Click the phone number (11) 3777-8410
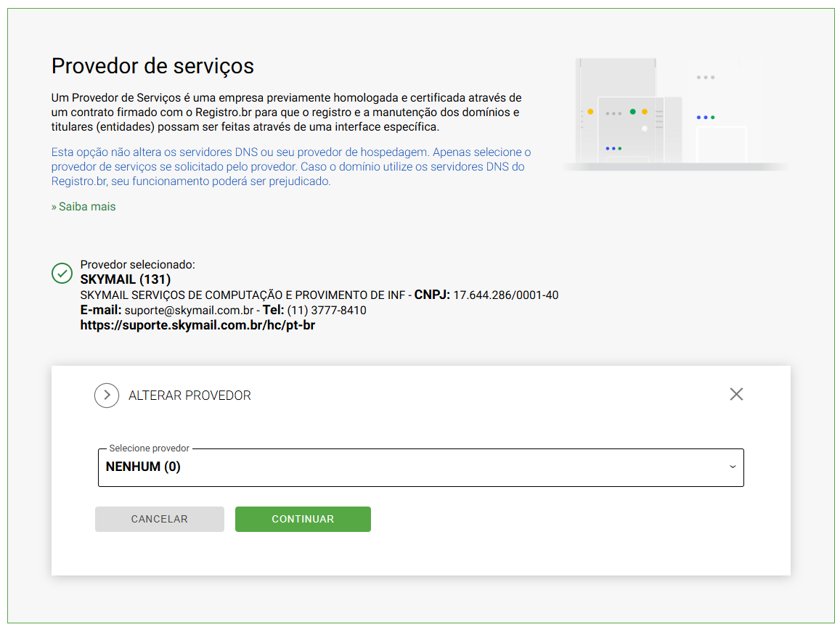840x627 pixels. [327, 311]
